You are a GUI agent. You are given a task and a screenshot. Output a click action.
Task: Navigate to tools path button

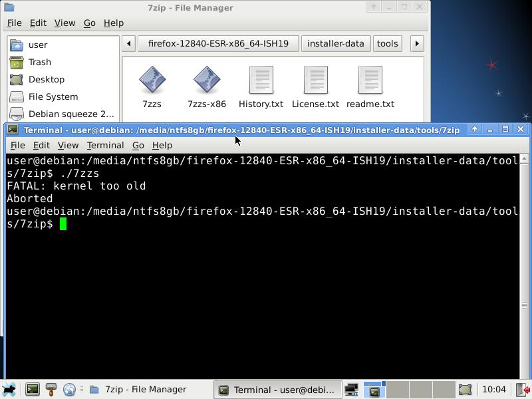click(x=387, y=44)
